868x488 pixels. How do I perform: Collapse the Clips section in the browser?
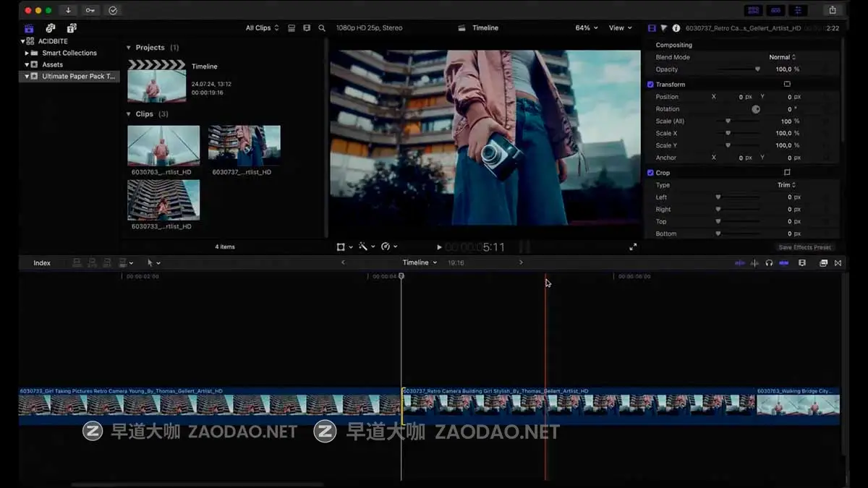129,114
